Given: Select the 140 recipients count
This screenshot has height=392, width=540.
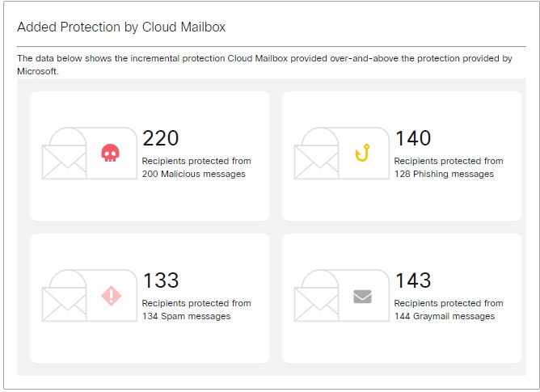Looking at the screenshot, I should [x=413, y=138].
